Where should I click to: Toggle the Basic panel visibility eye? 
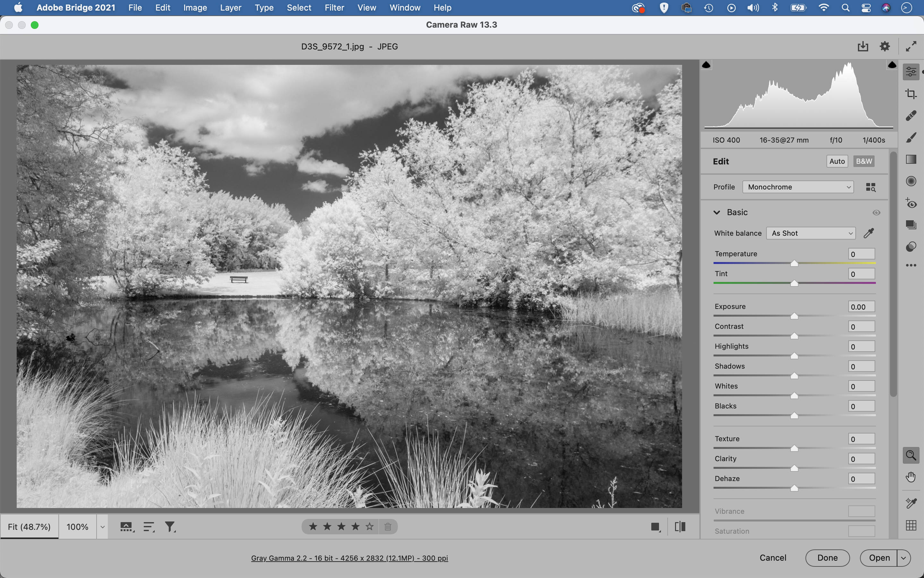(x=876, y=213)
